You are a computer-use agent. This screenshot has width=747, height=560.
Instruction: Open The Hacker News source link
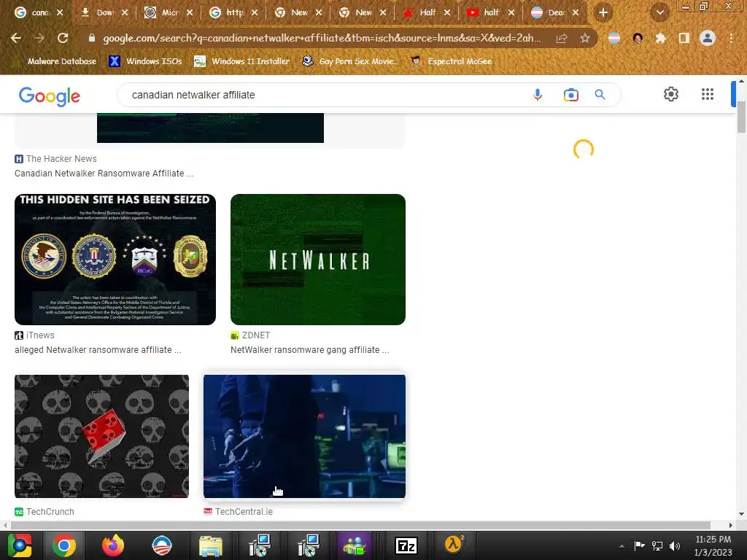pos(55,158)
